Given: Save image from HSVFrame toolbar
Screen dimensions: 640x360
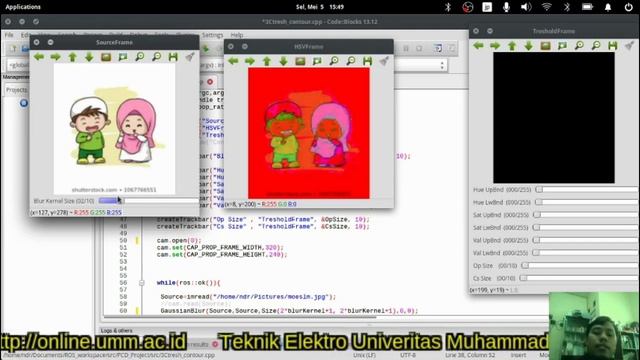Looking at the screenshot, I should pos(367,61).
